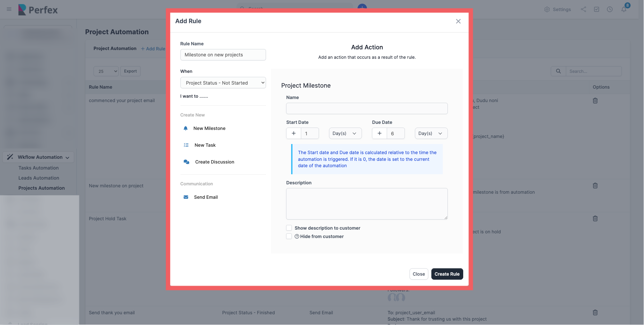
Task: Open the entries-per-page dropdown showing 25
Action: pyautogui.click(x=106, y=71)
